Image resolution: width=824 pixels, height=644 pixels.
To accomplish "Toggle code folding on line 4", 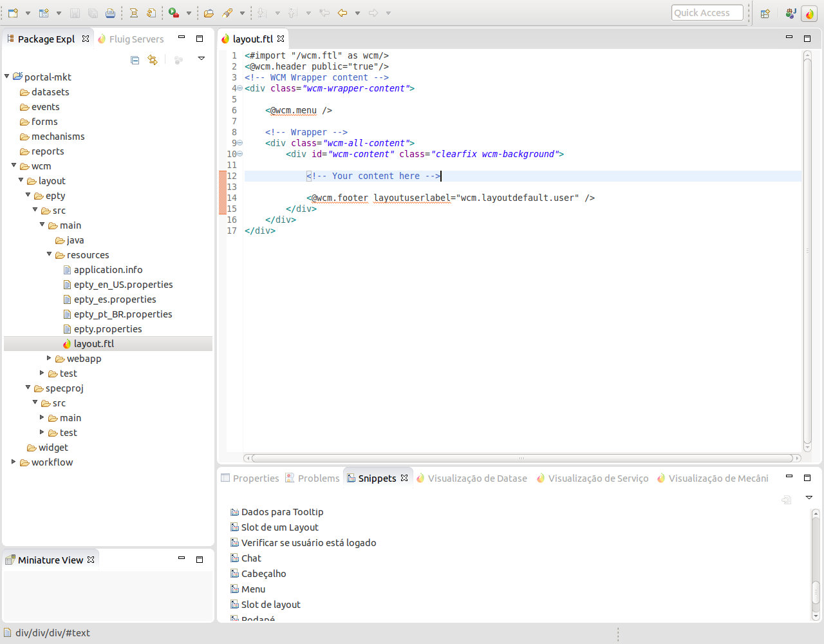I will click(x=239, y=89).
